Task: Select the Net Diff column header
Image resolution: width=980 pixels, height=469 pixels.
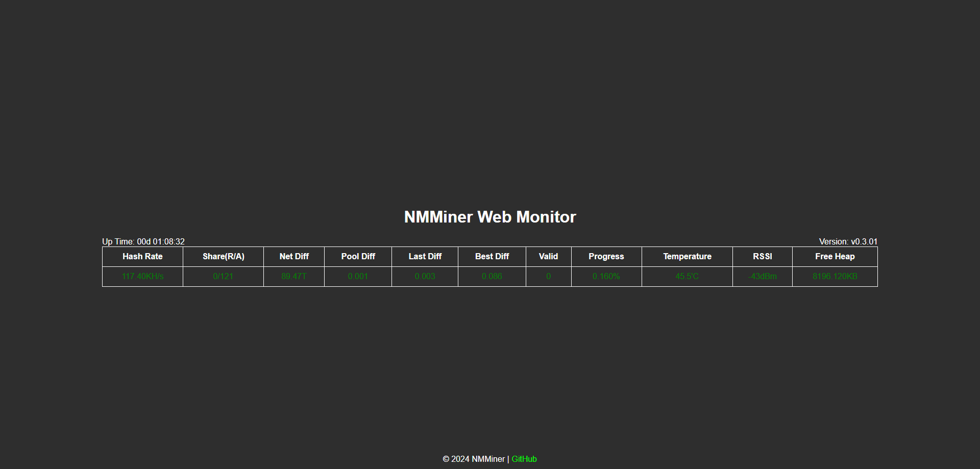Action: 294,256
